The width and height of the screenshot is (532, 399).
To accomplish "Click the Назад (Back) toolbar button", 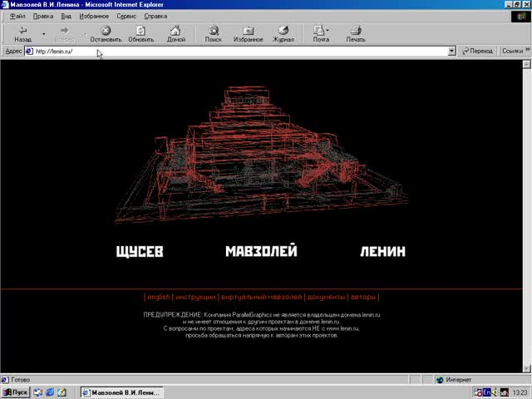I will (x=22, y=34).
